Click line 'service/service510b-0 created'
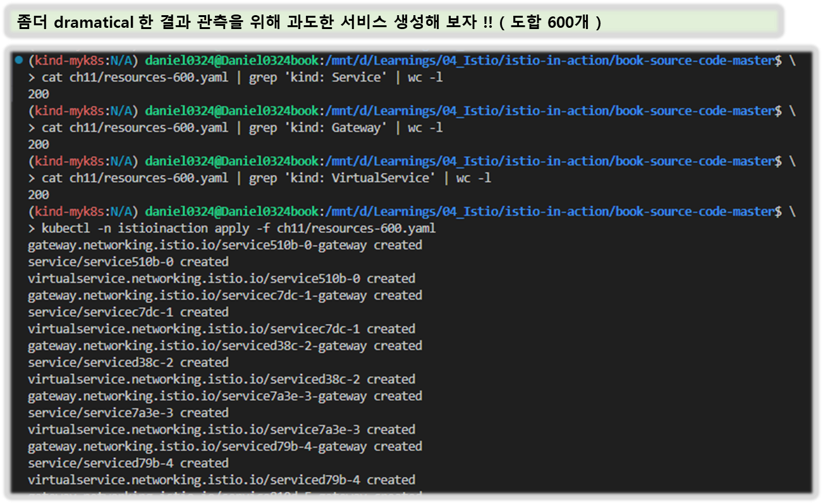The height and width of the screenshot is (504, 823). 128,261
